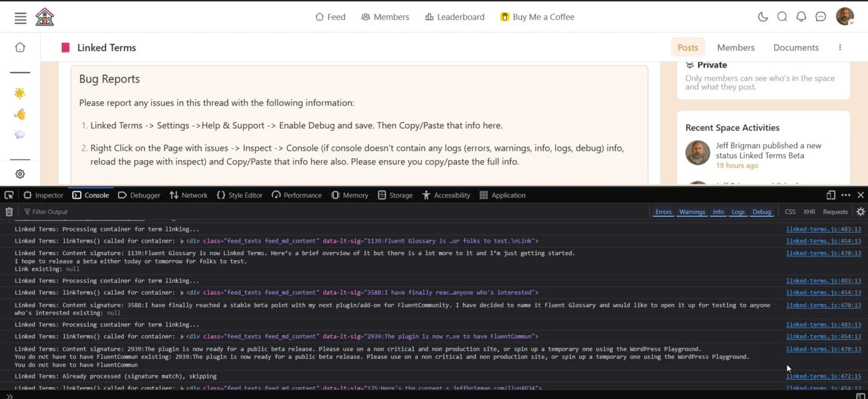The image size is (868, 399).
Task: Open the Inspector panel tab
Action: tap(43, 195)
